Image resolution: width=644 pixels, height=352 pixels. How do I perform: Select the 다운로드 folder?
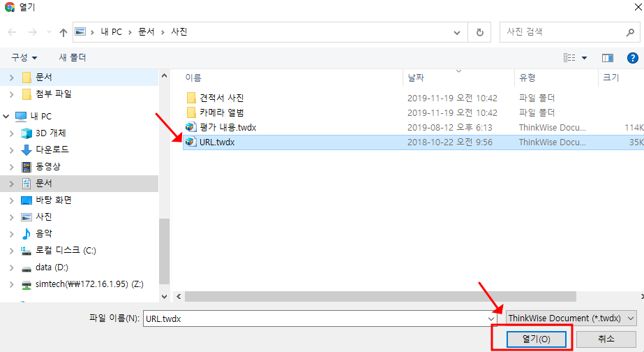(x=52, y=149)
